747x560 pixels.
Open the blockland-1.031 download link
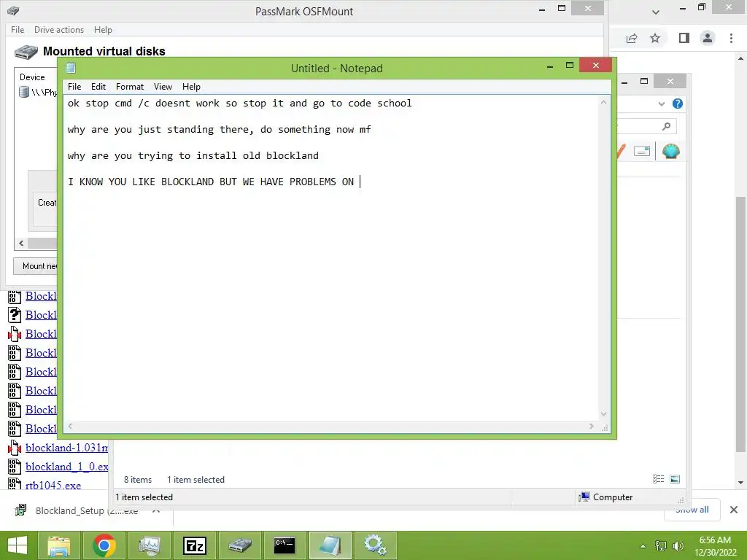[x=66, y=448]
